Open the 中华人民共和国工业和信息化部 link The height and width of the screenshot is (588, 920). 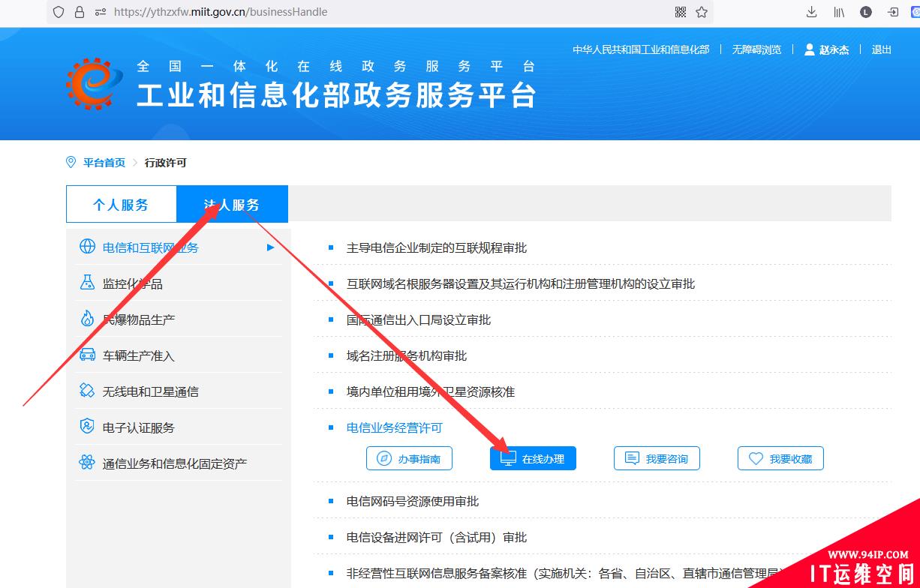(641, 49)
